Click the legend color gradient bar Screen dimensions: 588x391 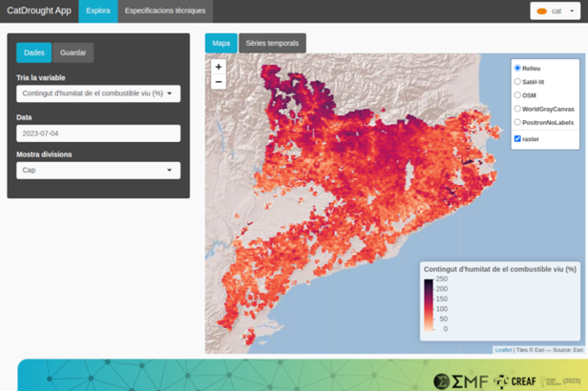tap(429, 304)
